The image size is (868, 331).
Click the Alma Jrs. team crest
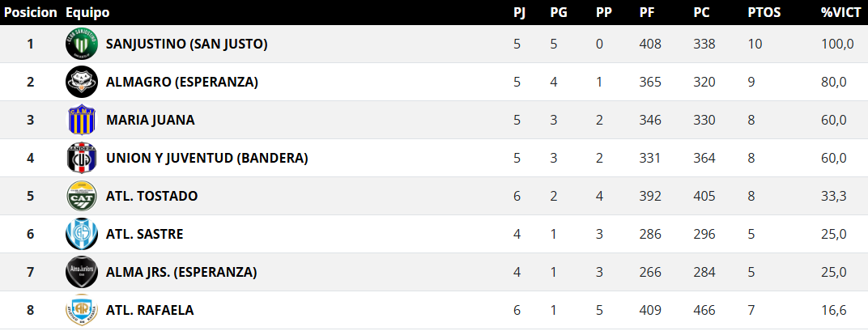[x=82, y=272]
